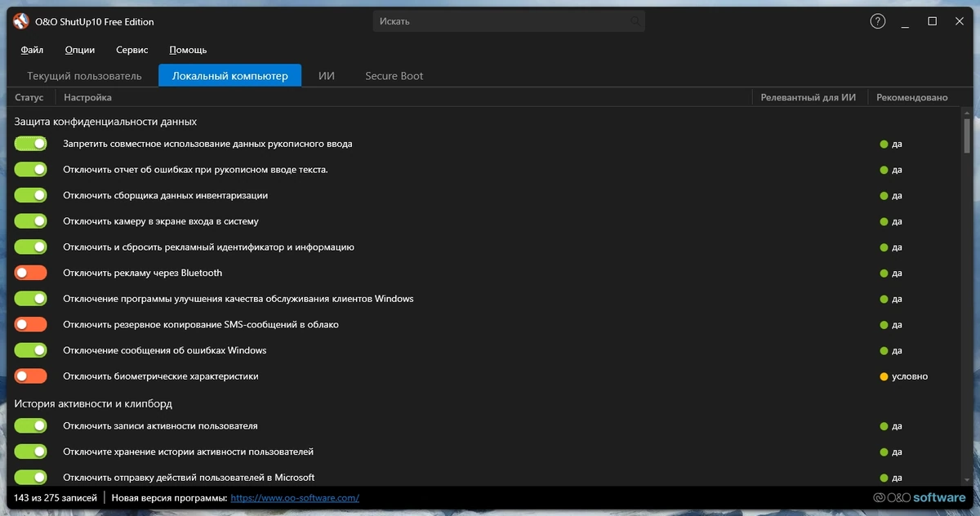Viewport: 980px width, 516px height.
Task: Click yellow dot for biometric characteristics row
Action: coord(884,377)
